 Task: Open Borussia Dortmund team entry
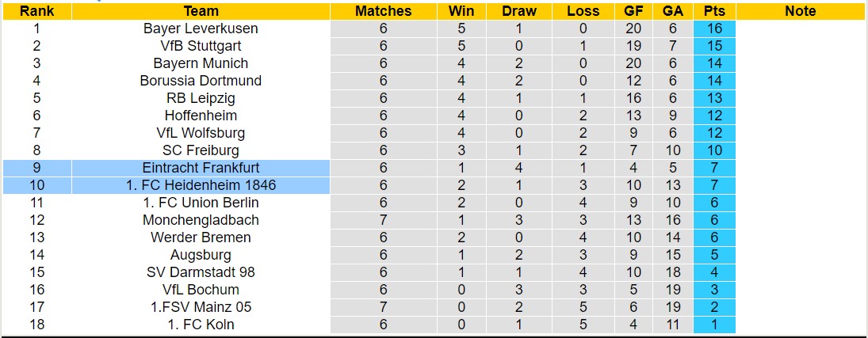pyautogui.click(x=201, y=81)
